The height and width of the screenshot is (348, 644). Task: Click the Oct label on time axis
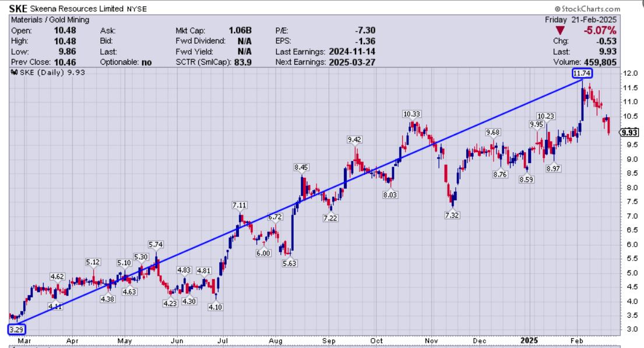click(376, 341)
